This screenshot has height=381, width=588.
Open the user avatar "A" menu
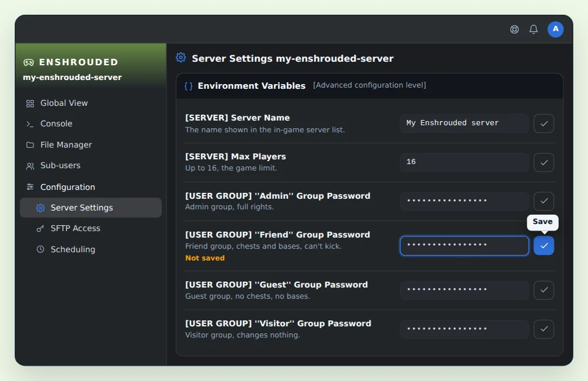click(556, 29)
